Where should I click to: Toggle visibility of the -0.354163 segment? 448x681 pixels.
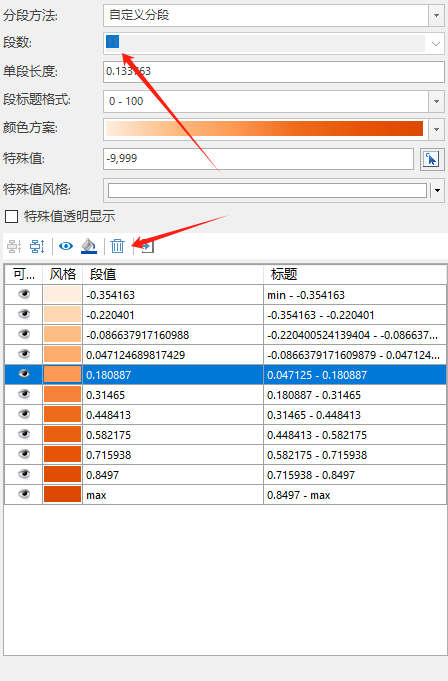(24, 294)
